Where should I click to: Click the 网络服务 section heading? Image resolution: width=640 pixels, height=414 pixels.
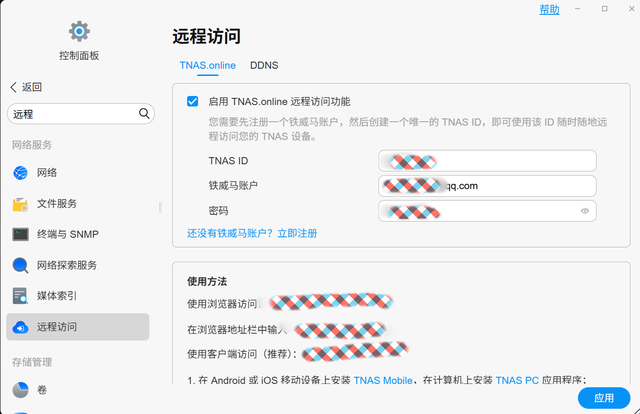tap(32, 145)
